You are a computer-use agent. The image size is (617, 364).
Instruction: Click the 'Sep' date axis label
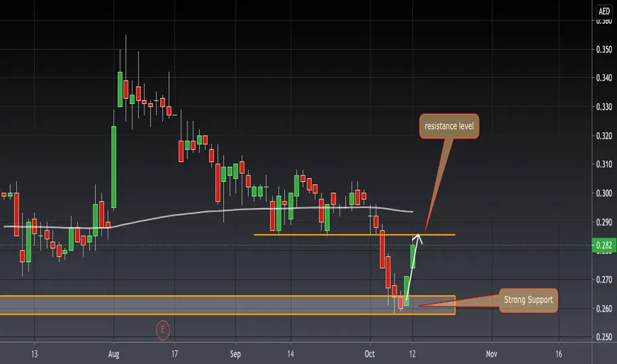pos(235,354)
